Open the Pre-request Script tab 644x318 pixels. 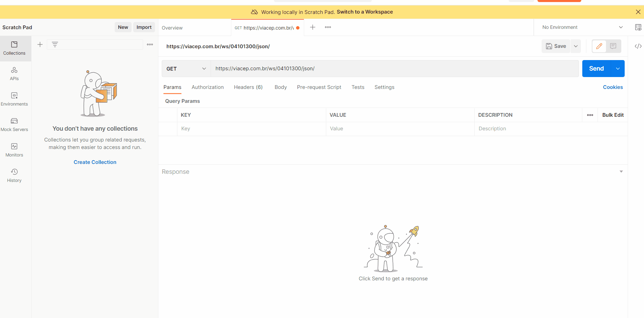[x=319, y=87]
